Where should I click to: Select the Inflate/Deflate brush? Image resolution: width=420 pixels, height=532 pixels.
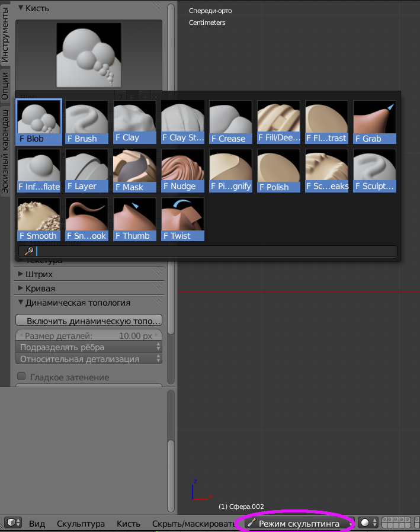[39, 171]
